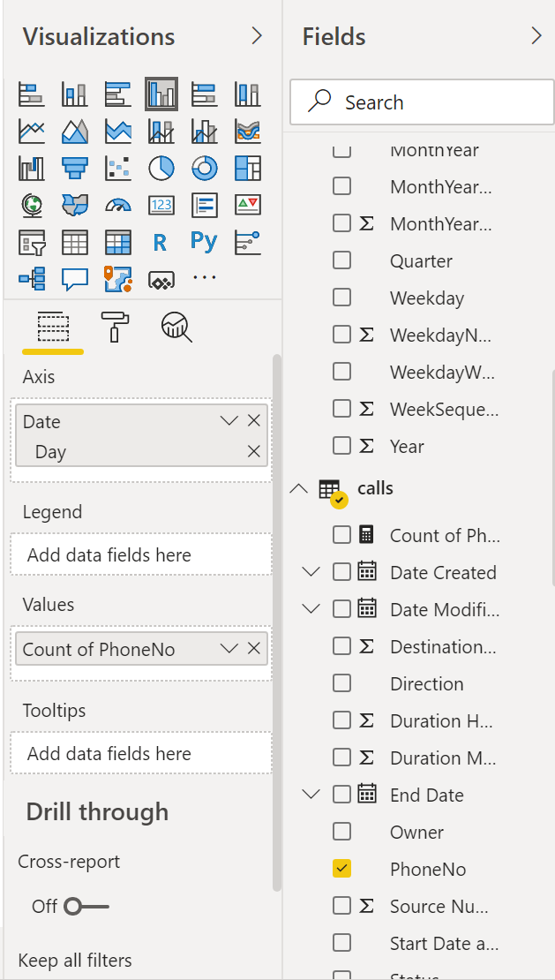The height and width of the screenshot is (980, 555).
Task: Insert a Pie chart visual
Action: 161,168
